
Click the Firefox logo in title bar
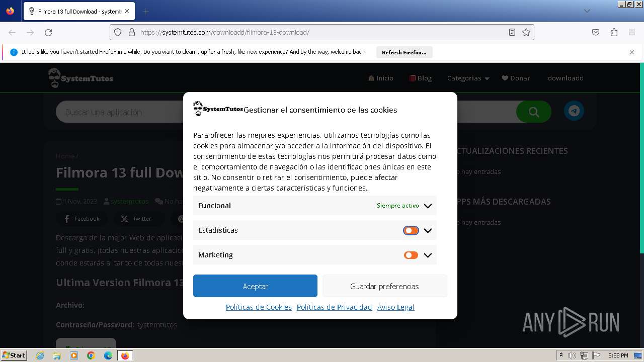[10, 11]
